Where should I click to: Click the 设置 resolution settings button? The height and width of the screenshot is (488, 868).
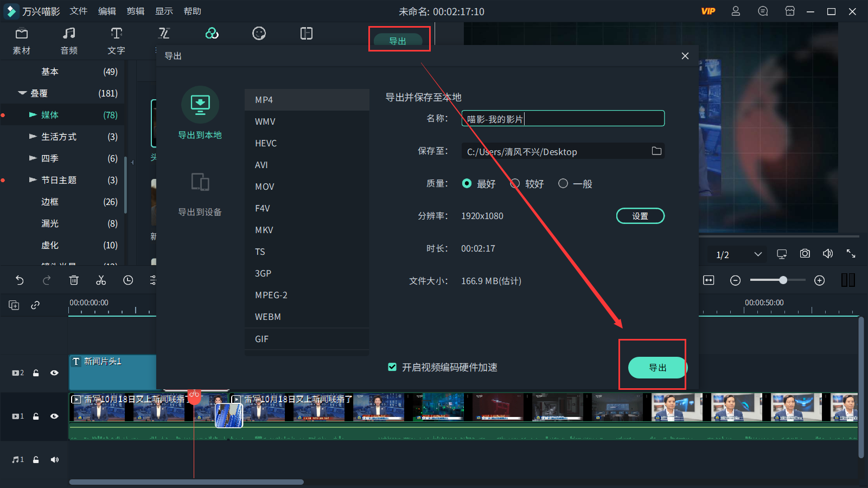tap(640, 215)
